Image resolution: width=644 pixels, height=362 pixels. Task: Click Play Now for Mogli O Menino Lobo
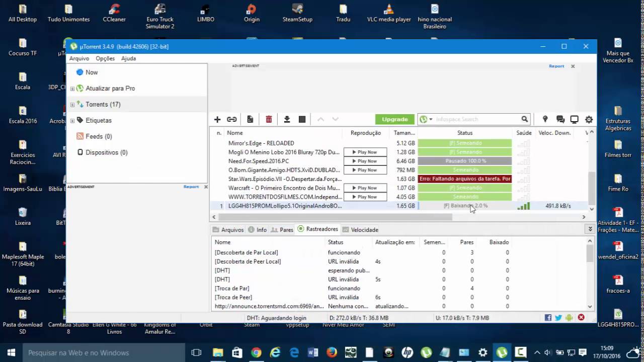pyautogui.click(x=365, y=152)
